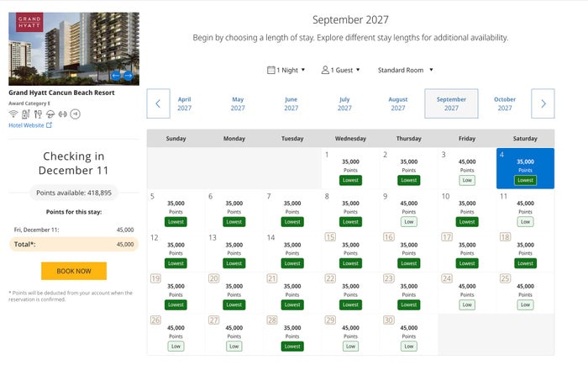
Task: Click the person icon next to 1 Guest
Action: pos(325,70)
